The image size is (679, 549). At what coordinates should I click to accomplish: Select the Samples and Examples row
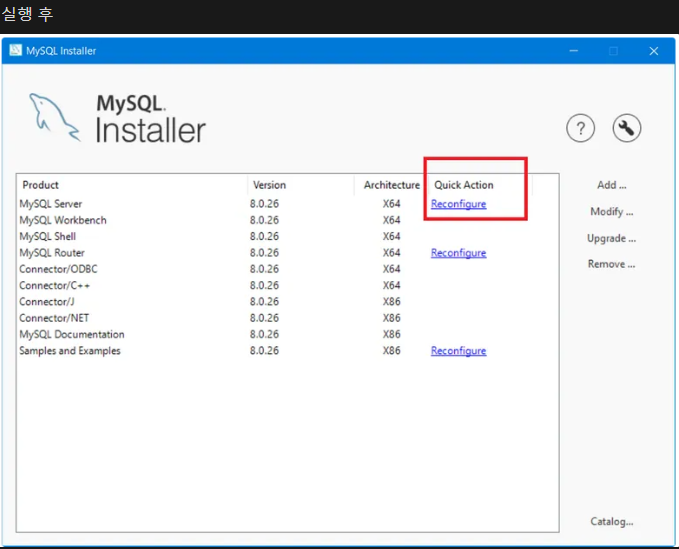pyautogui.click(x=287, y=351)
